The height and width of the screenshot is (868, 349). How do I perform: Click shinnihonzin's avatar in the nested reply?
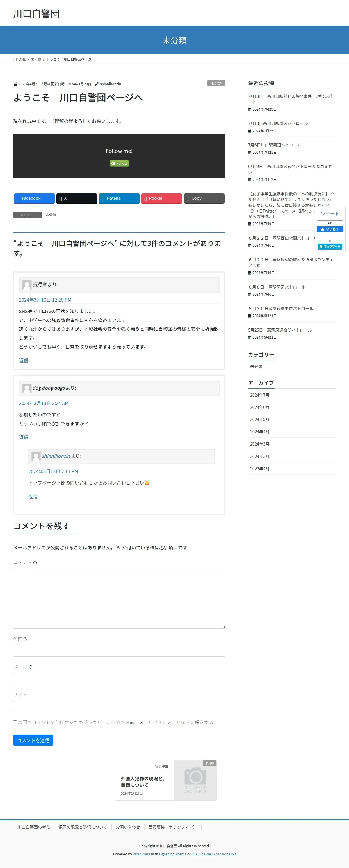pyautogui.click(x=36, y=457)
